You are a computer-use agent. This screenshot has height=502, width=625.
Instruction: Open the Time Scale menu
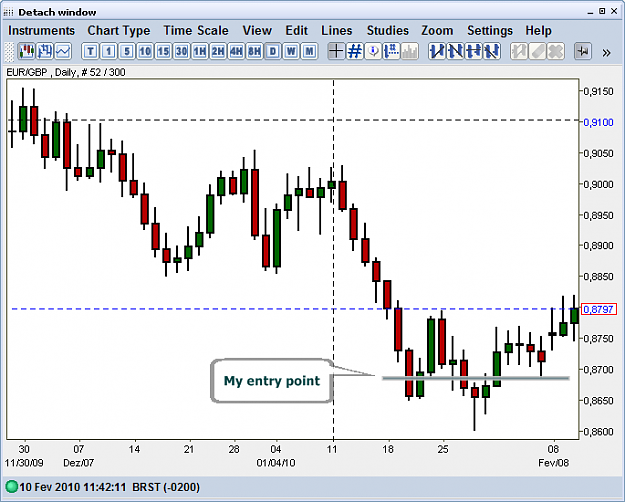(x=196, y=31)
